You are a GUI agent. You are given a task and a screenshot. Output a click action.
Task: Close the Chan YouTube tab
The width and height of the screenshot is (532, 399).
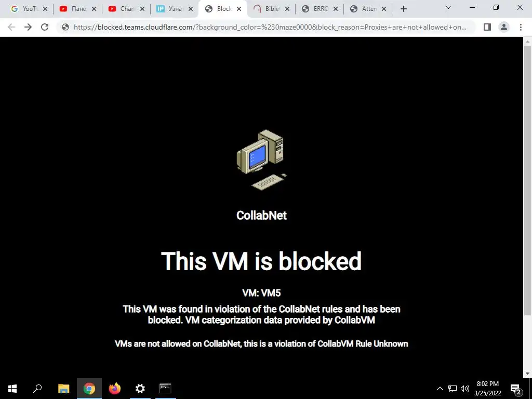pos(142,9)
